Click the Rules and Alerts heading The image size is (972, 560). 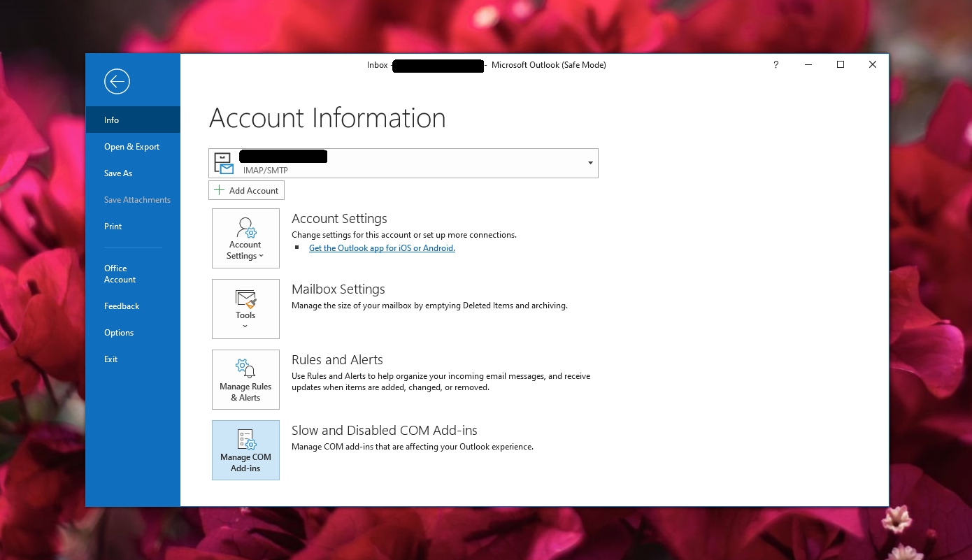point(337,360)
